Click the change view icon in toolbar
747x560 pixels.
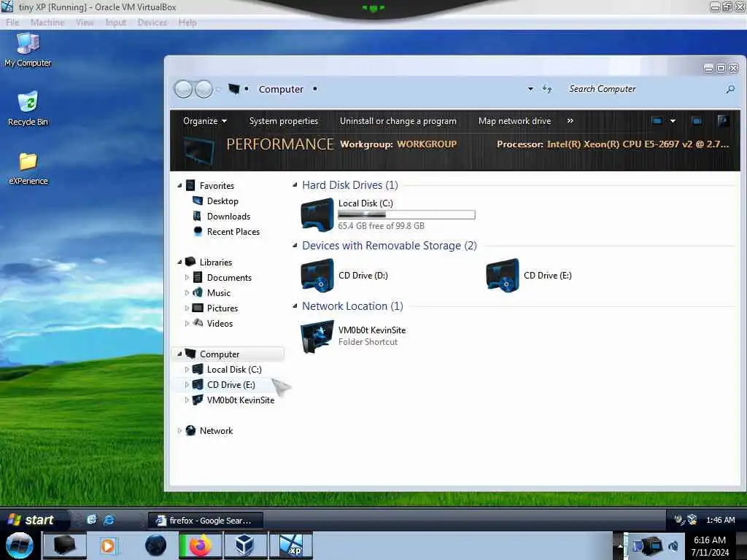pos(657,121)
